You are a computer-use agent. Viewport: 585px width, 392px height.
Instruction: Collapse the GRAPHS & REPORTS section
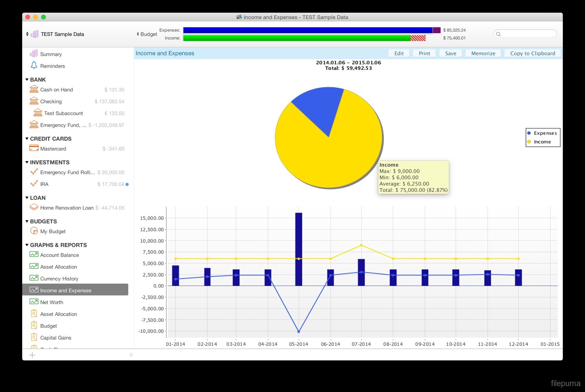27,245
